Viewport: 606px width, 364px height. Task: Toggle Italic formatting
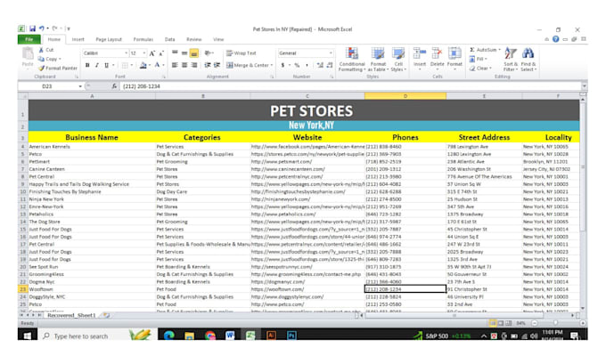(x=97, y=65)
